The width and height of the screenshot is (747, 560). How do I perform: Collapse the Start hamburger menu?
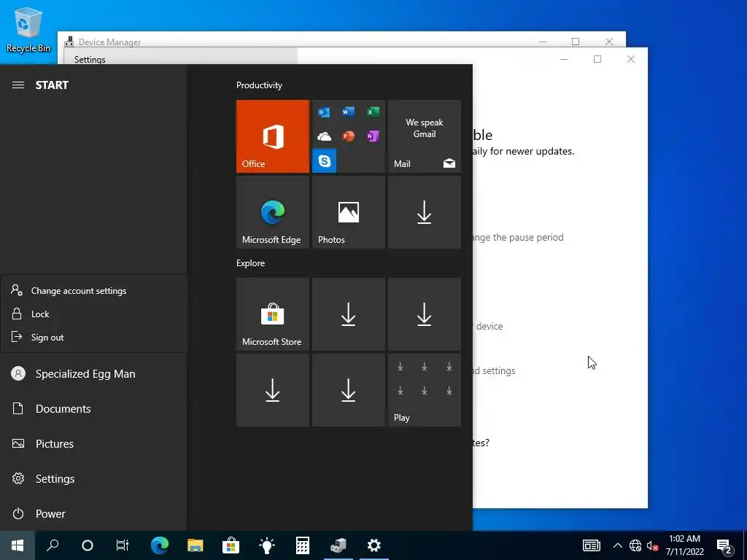pyautogui.click(x=18, y=85)
